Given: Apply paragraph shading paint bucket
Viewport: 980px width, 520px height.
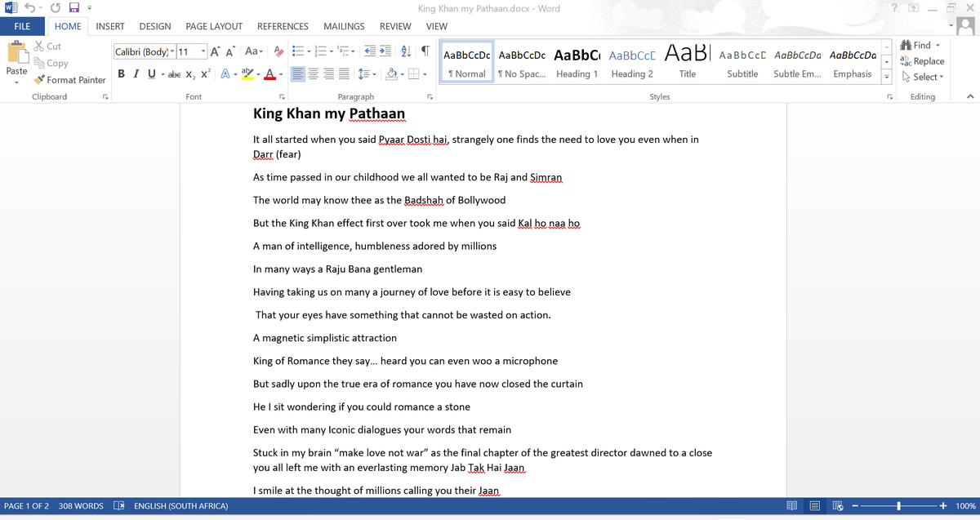Looking at the screenshot, I should coord(391,74).
